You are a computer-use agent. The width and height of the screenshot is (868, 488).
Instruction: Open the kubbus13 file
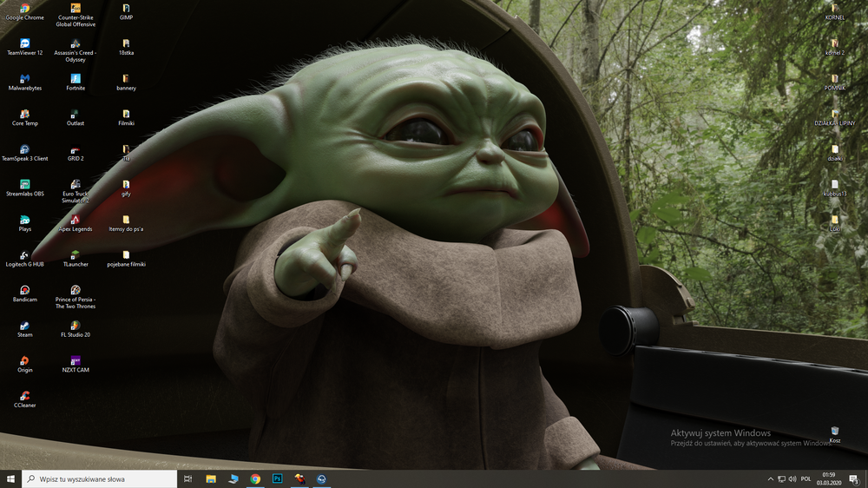(835, 188)
